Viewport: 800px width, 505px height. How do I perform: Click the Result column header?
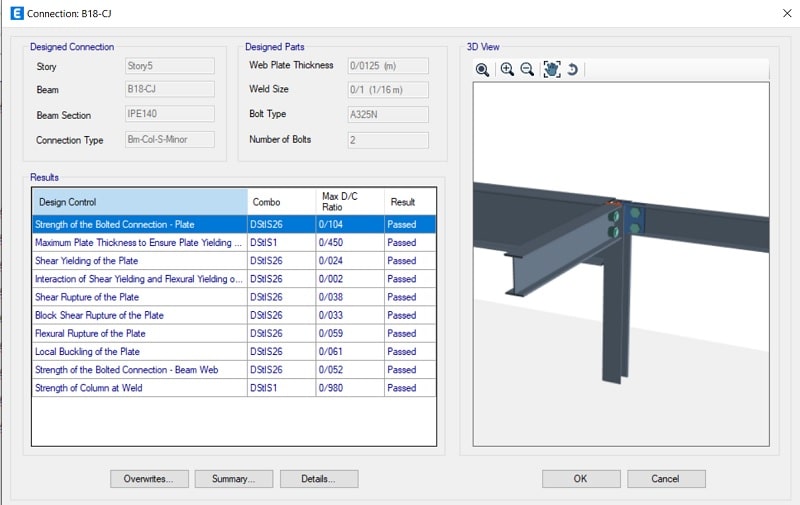410,202
